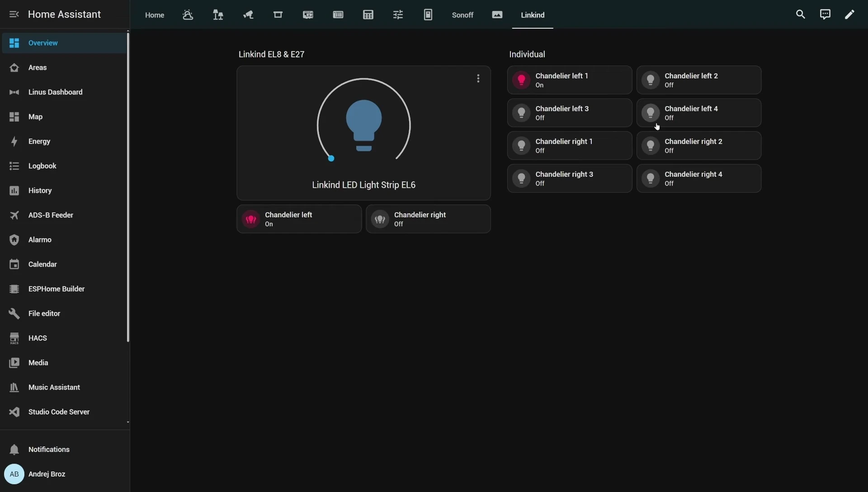Viewport: 868px width, 492px height.
Task: Toggle the Chandelier left 3 bulb icon
Action: click(x=521, y=113)
